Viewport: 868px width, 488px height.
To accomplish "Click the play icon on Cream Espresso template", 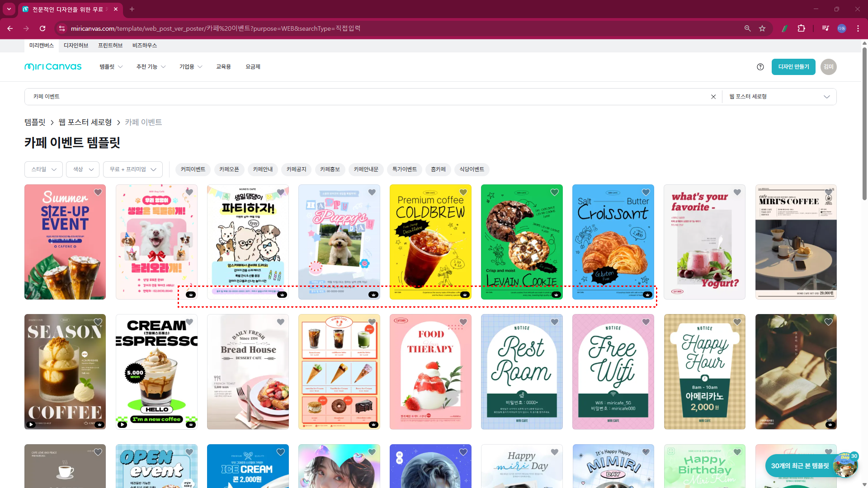I will (122, 425).
